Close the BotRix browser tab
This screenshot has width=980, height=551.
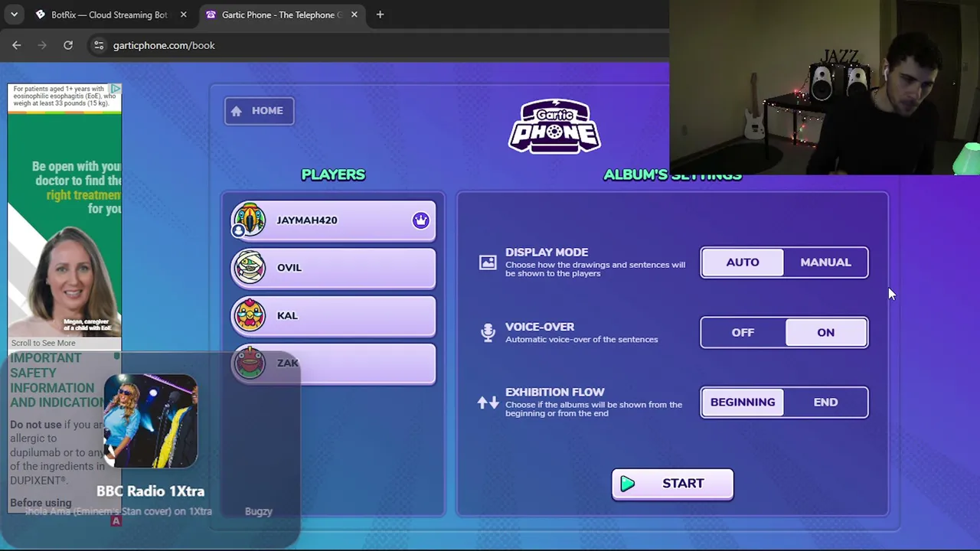(183, 15)
